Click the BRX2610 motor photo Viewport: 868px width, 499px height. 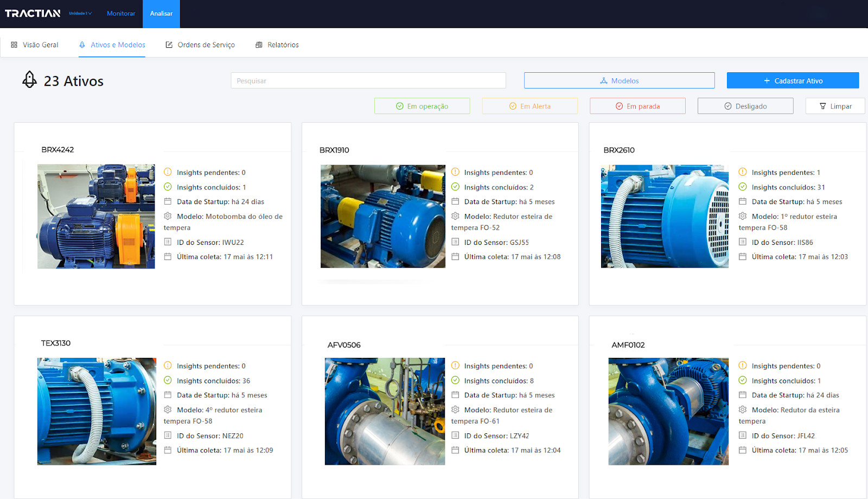pos(665,216)
